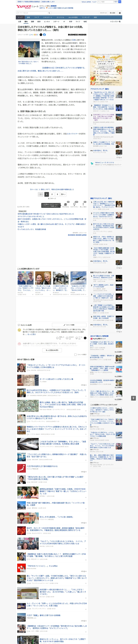Open settings via the gear icon
Screen dimensions: 138x644
[x=120, y=13]
